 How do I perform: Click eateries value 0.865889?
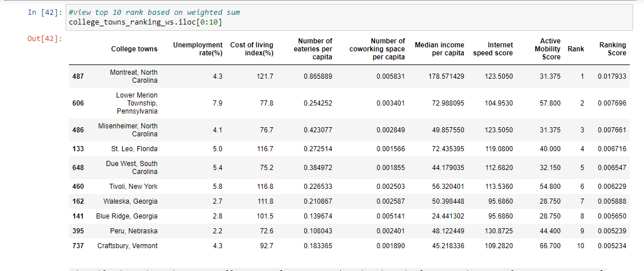(x=318, y=76)
